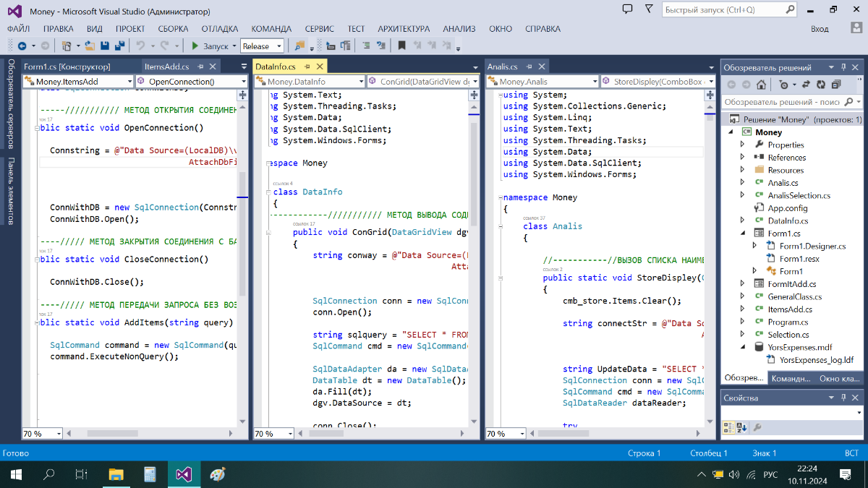Image resolution: width=868 pixels, height=488 pixels.
Task: Open the Money.Analis class dropdown
Action: [542, 82]
